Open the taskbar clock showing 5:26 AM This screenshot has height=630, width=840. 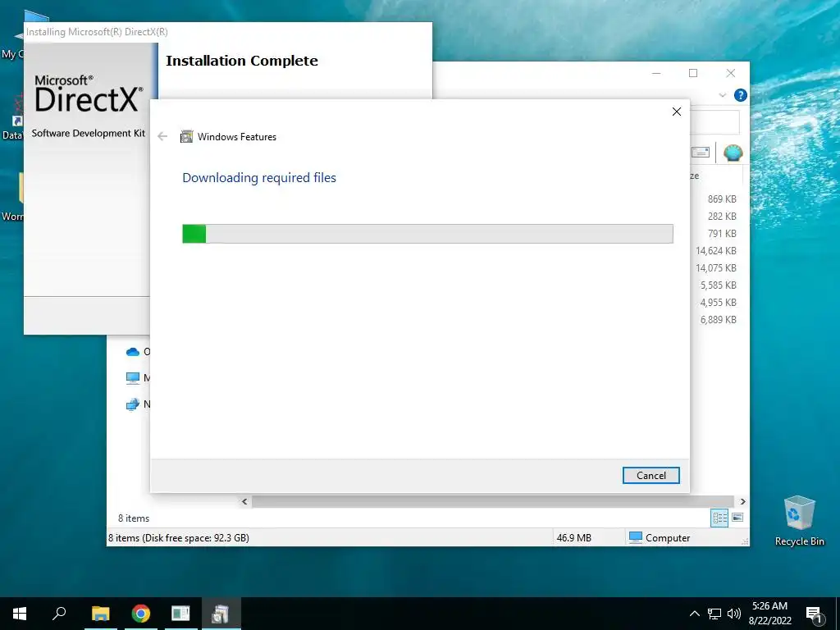(769, 614)
